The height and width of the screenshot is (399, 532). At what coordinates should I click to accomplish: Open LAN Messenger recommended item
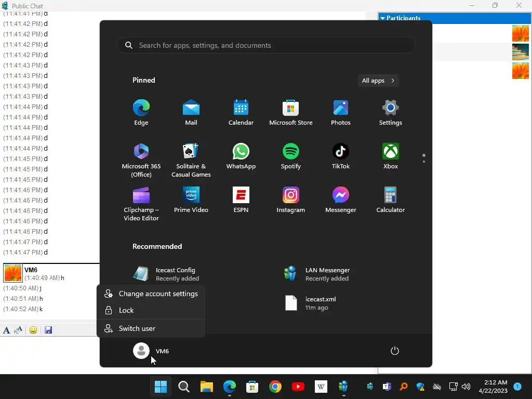(317, 274)
